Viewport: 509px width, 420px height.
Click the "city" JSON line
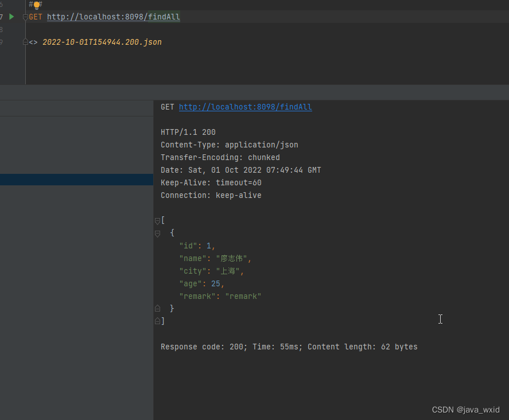[x=212, y=271]
